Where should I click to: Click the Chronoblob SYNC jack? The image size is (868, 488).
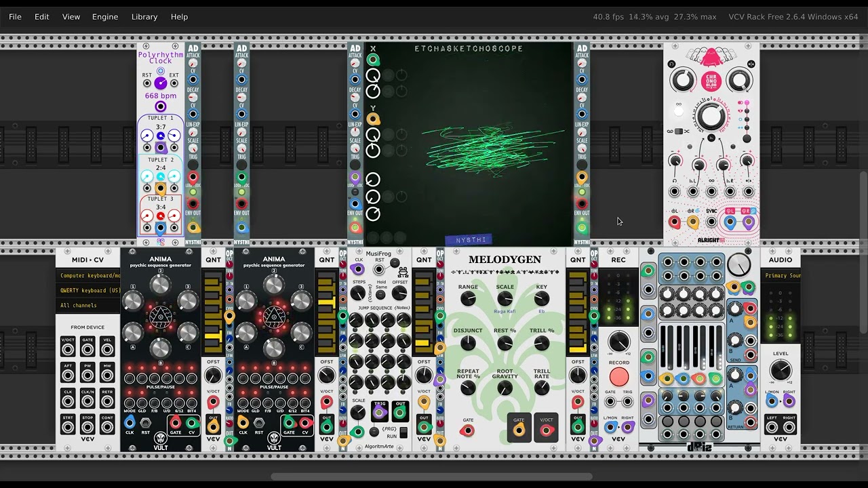point(711,222)
